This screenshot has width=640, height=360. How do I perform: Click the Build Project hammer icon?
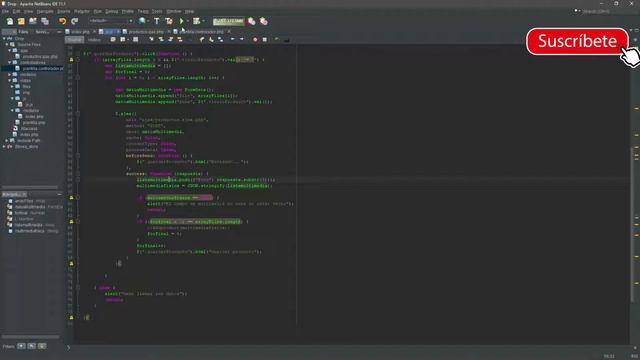click(157, 21)
